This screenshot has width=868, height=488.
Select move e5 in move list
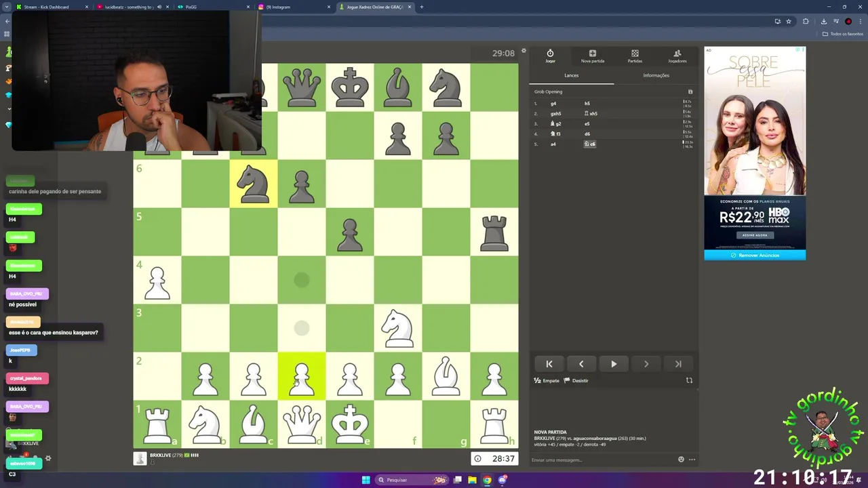[587, 124]
